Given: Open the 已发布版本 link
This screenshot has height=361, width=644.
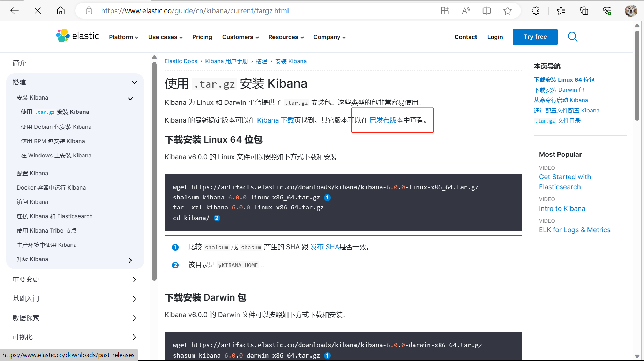Looking at the screenshot, I should pyautogui.click(x=387, y=120).
